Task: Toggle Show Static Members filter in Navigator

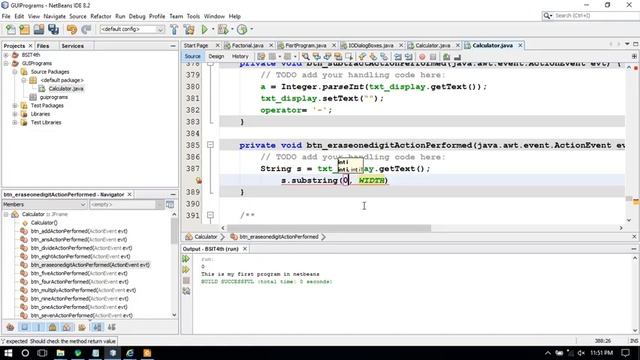Action: click(39, 327)
